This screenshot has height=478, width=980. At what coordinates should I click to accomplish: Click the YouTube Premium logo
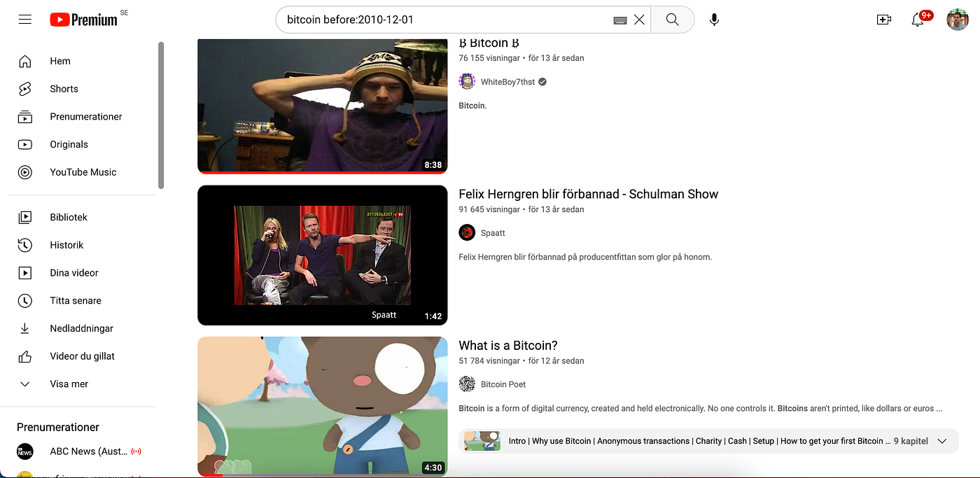click(x=84, y=20)
